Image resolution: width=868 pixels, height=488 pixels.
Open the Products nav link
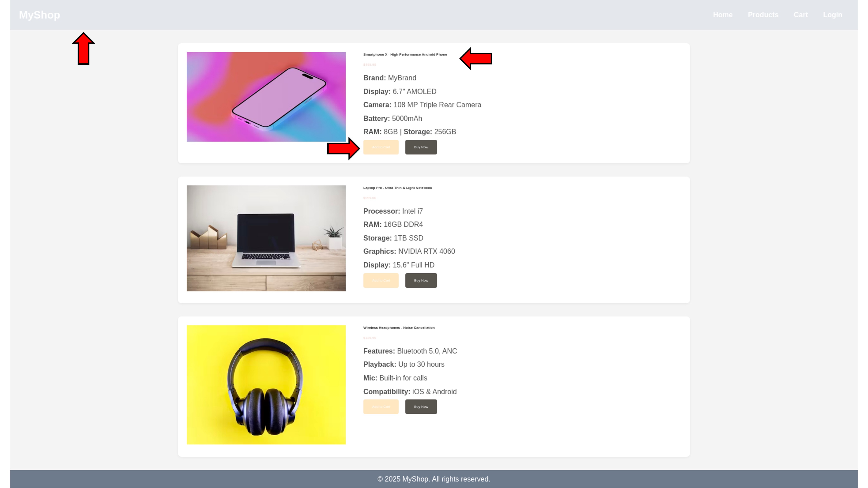[763, 15]
